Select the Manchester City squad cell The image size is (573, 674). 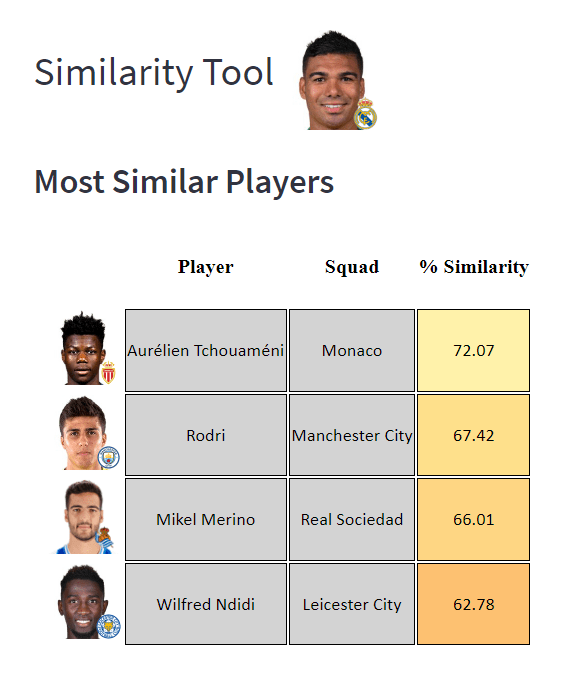pyautogui.click(x=352, y=435)
